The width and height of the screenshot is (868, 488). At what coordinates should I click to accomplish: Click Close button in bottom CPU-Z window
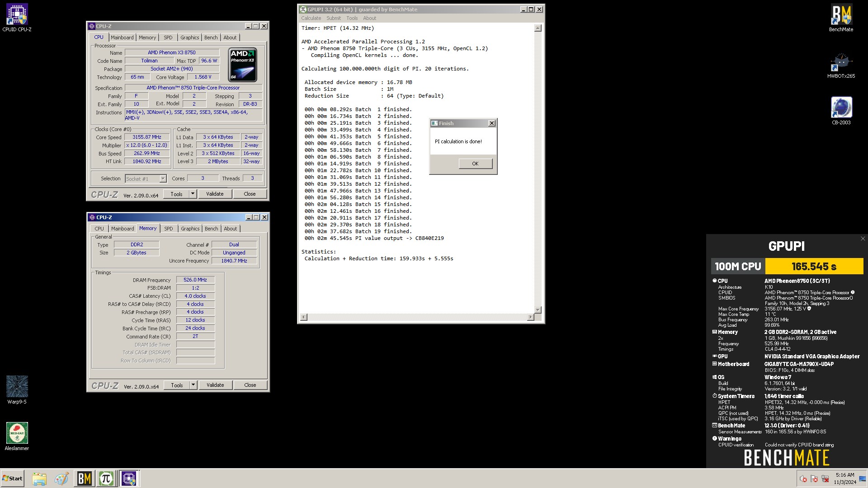pos(250,385)
